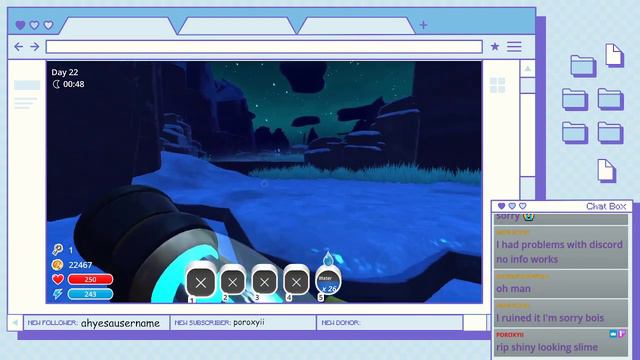Screen dimensions: 640x360
Task: Click the crying emoji after 'sorry'
Action: (x=529, y=216)
